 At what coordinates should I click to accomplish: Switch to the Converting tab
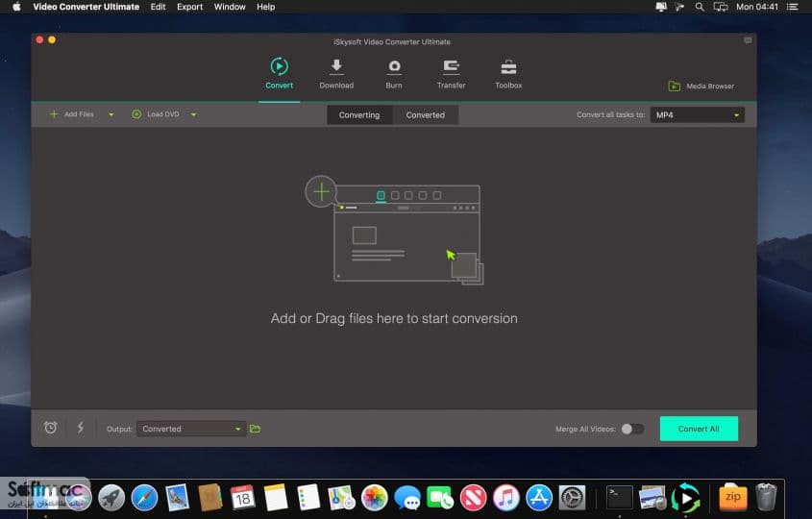point(359,115)
